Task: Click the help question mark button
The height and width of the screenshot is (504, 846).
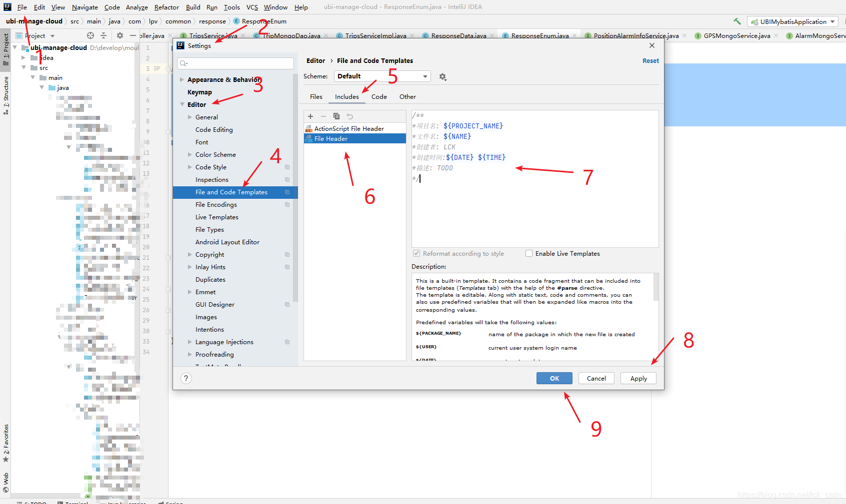Action: [x=186, y=378]
